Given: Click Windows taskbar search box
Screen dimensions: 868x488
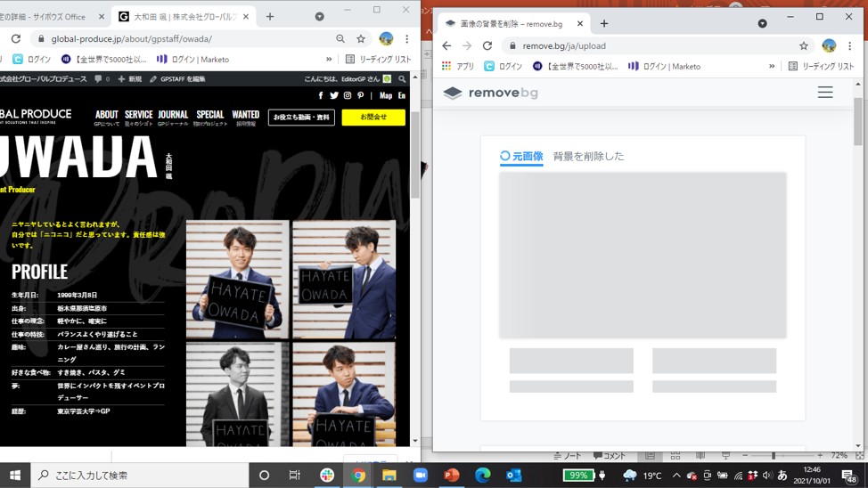Looking at the screenshot, I should pyautogui.click(x=140, y=476).
